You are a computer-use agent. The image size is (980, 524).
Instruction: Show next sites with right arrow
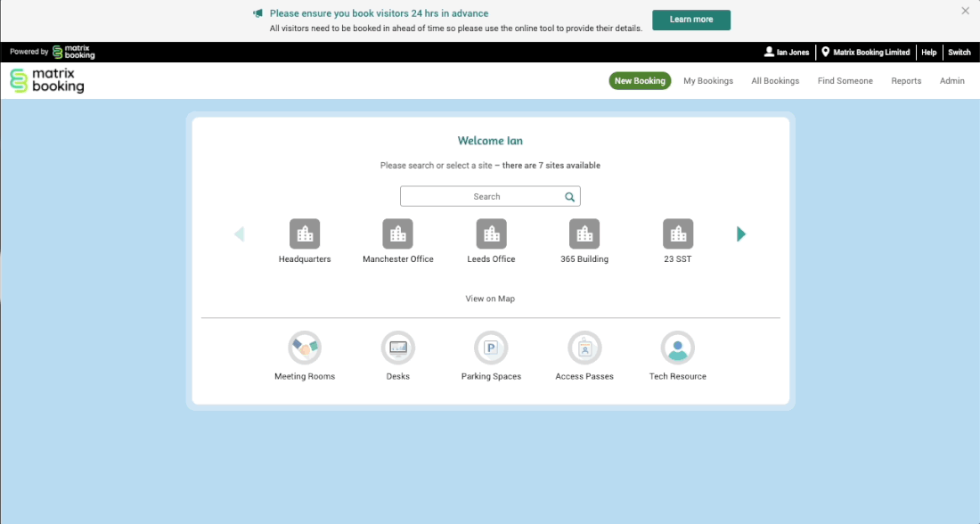741,234
